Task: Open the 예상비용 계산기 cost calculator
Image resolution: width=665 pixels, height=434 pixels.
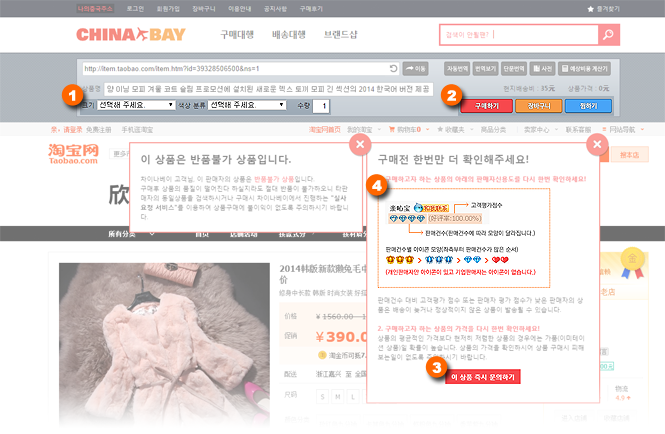Action: click(584, 69)
